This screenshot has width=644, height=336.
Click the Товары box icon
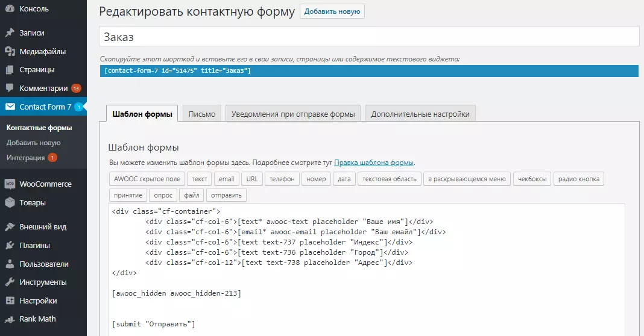(10, 202)
